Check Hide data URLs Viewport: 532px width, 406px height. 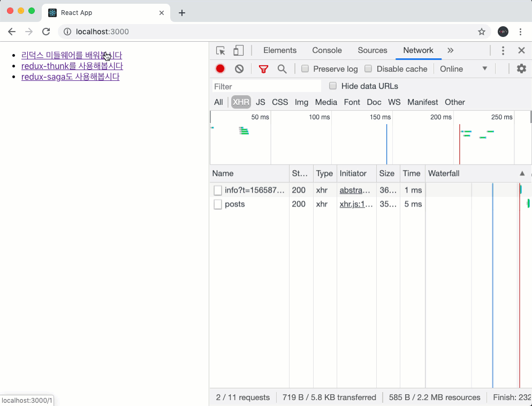coord(333,86)
